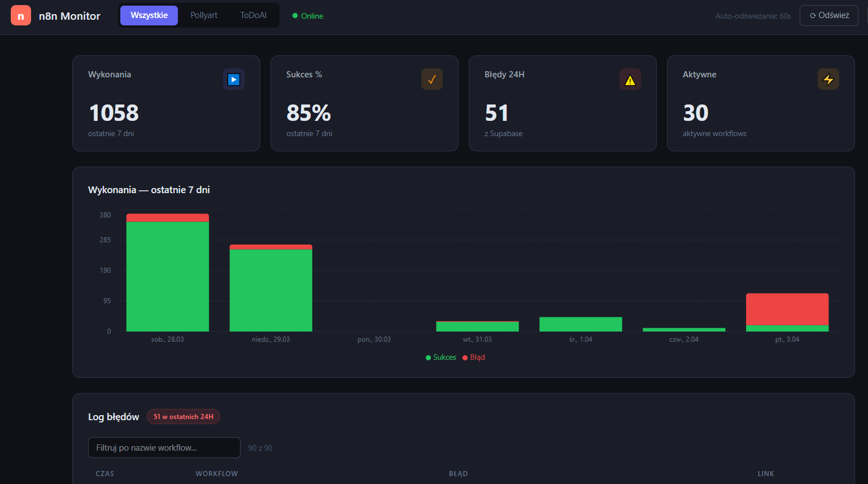Switch to the Pollyart tab
The image size is (868, 484).
(204, 15)
